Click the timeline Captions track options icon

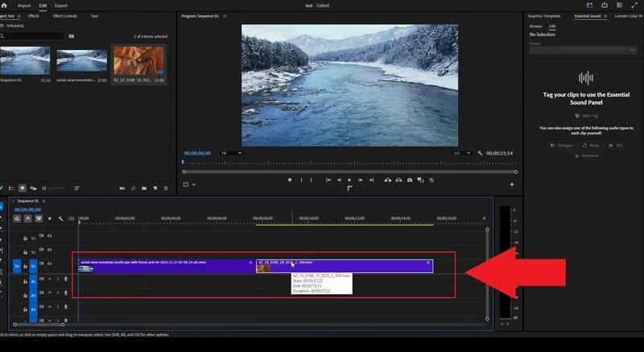coord(71,218)
